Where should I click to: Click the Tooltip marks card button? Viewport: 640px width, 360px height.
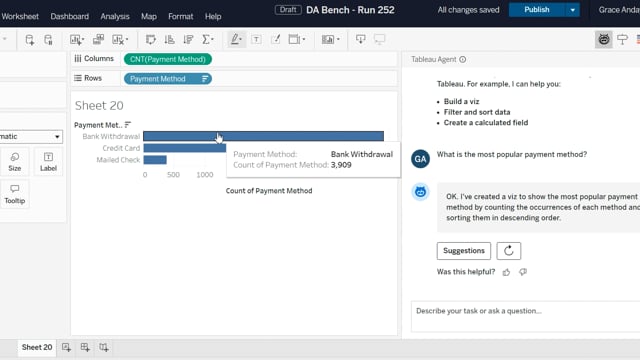tap(15, 194)
